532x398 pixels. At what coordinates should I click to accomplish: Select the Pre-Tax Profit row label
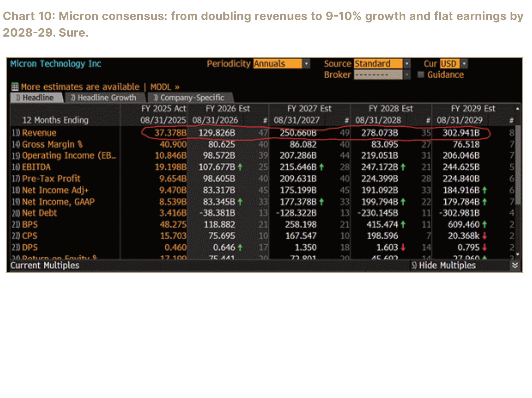51,178
